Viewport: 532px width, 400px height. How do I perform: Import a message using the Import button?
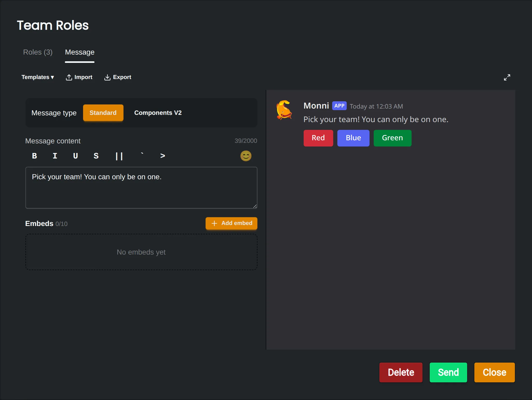[79, 77]
